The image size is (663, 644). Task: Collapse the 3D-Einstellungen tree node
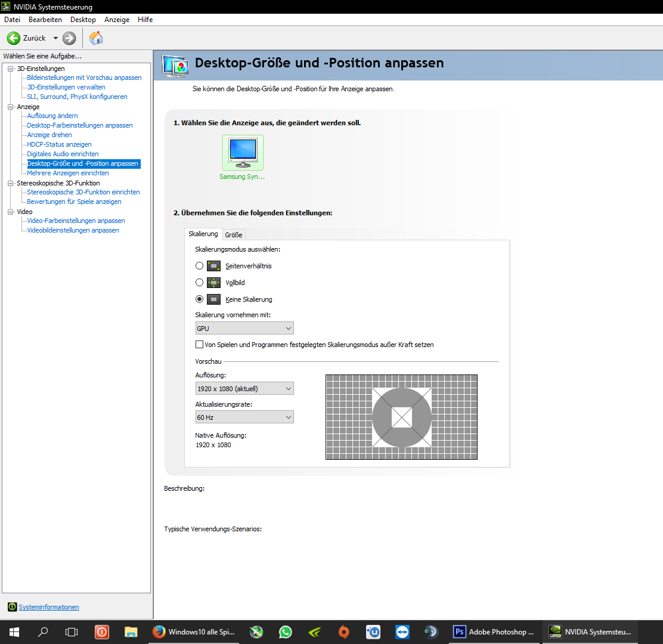coord(11,69)
